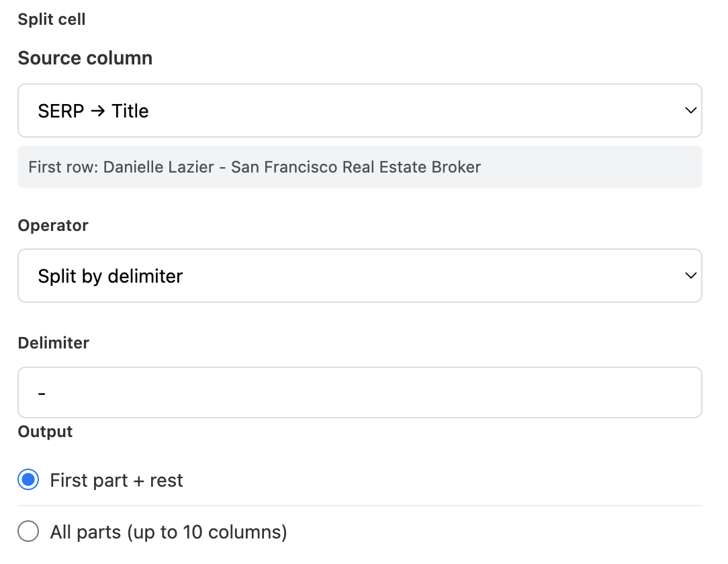Open the Split by delimiter operator dropdown
The width and height of the screenshot is (728, 564).
point(360,276)
